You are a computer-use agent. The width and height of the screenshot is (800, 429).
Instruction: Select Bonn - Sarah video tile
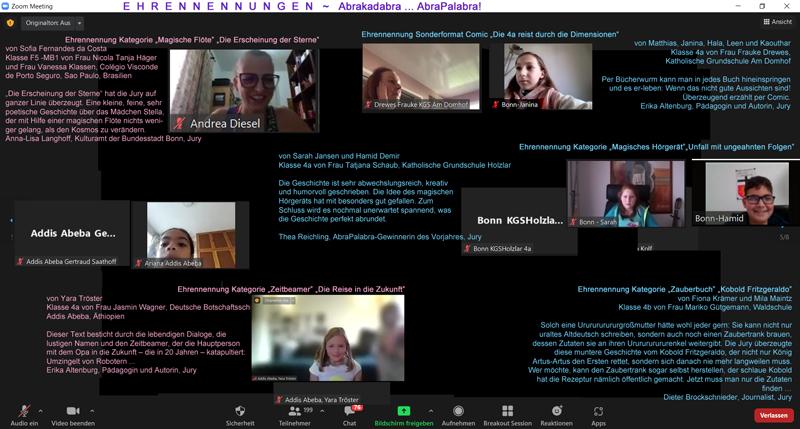click(626, 194)
